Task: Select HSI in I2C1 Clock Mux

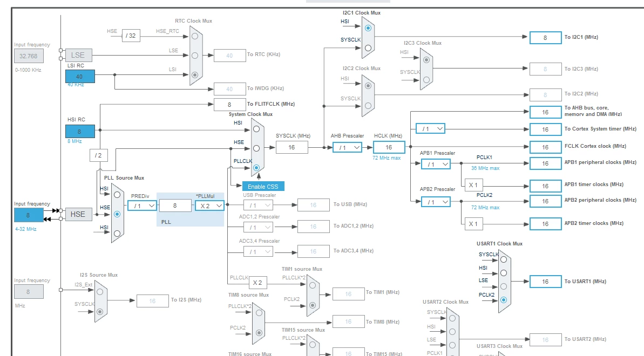Action: [x=368, y=28]
